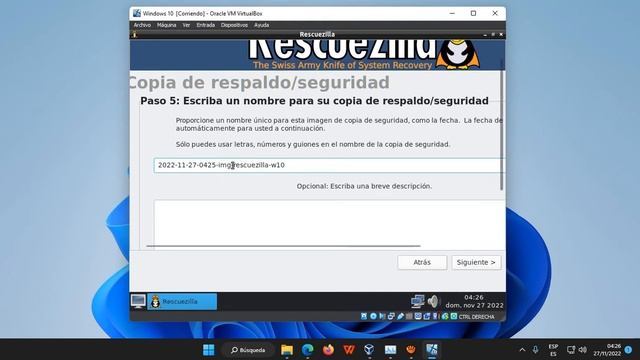Open the Ayuda menu
This screenshot has height=360, width=640.
coord(261,25)
